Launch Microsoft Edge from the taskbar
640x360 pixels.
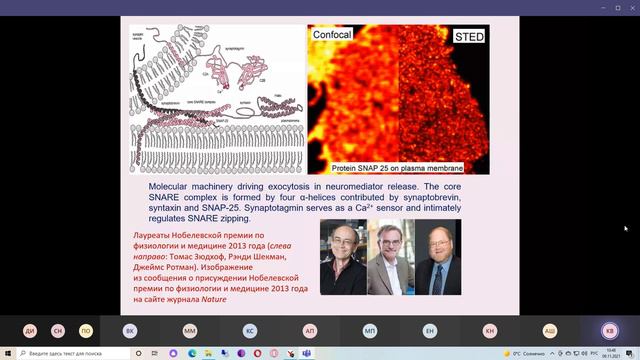(191, 353)
